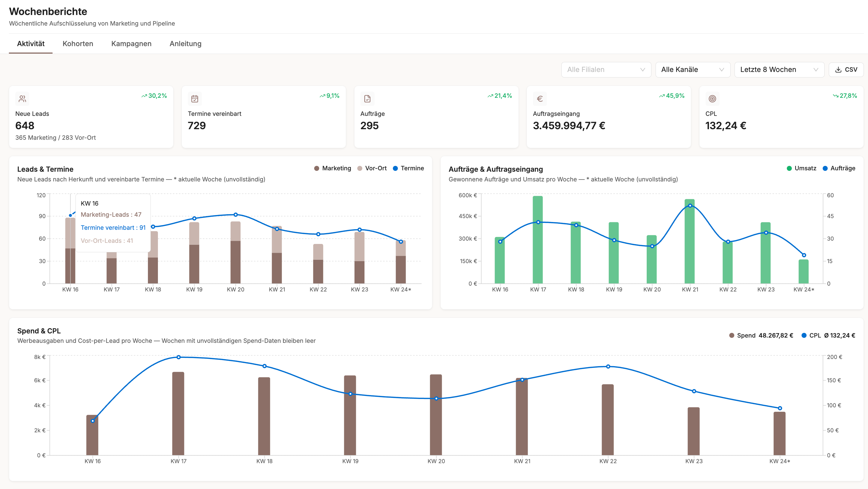The height and width of the screenshot is (489, 868).
Task: Click the KW 20 bar in Leads & Termine chart
Action: coord(235,252)
